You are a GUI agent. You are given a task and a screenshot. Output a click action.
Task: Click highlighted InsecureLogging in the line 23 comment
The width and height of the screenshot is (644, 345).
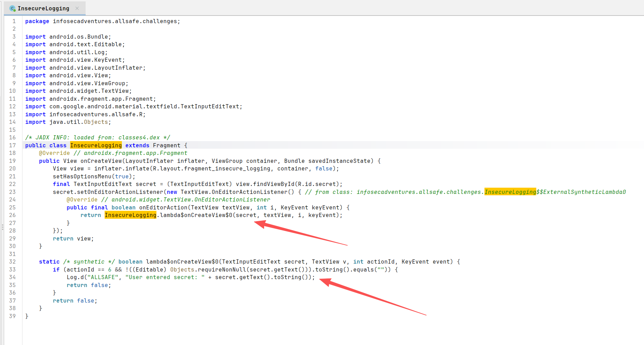click(510, 192)
